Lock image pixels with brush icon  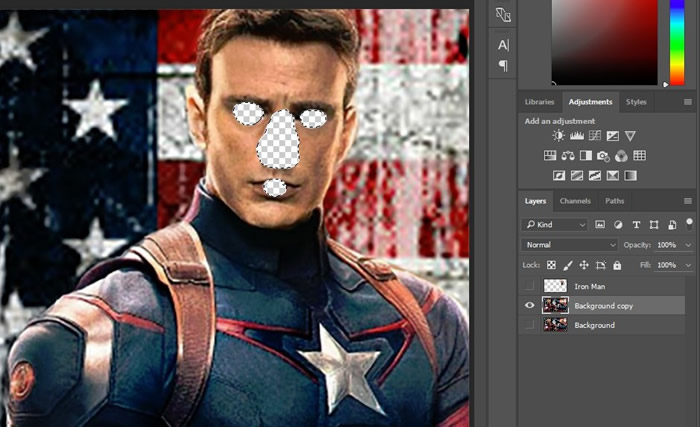[x=568, y=265]
